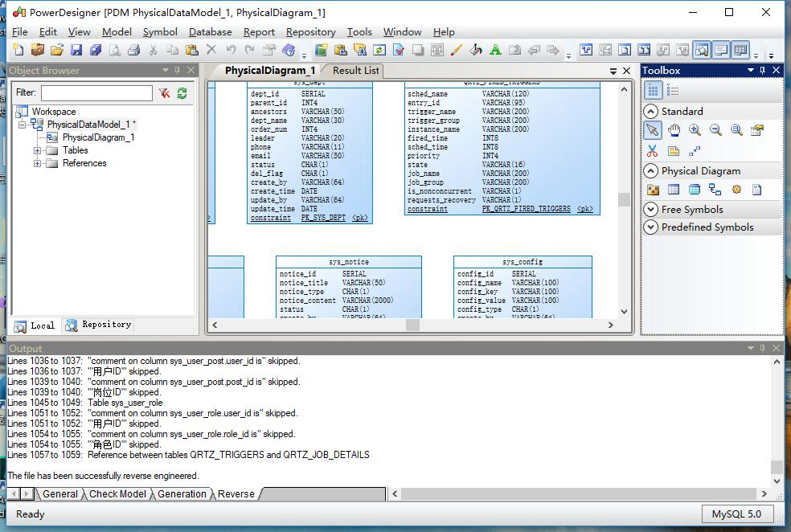
Task: Select the Reference tool in Physical Diagram
Action: click(x=715, y=190)
